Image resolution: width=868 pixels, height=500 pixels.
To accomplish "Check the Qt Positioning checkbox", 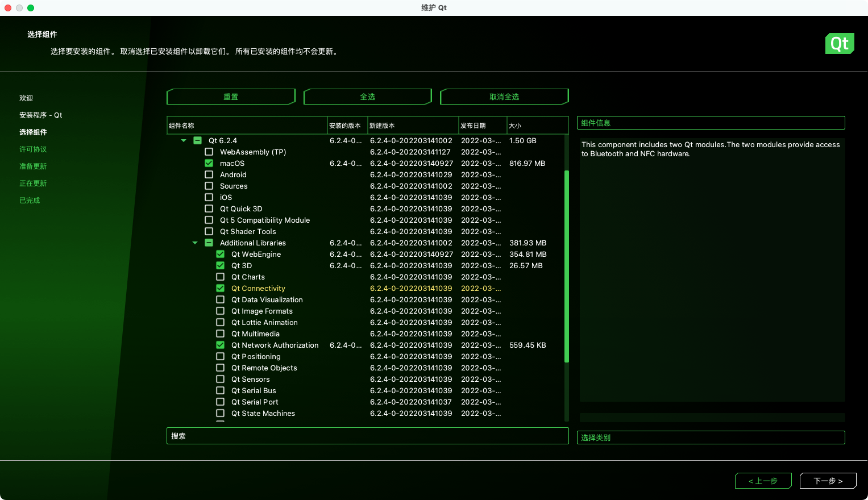I will coord(220,356).
